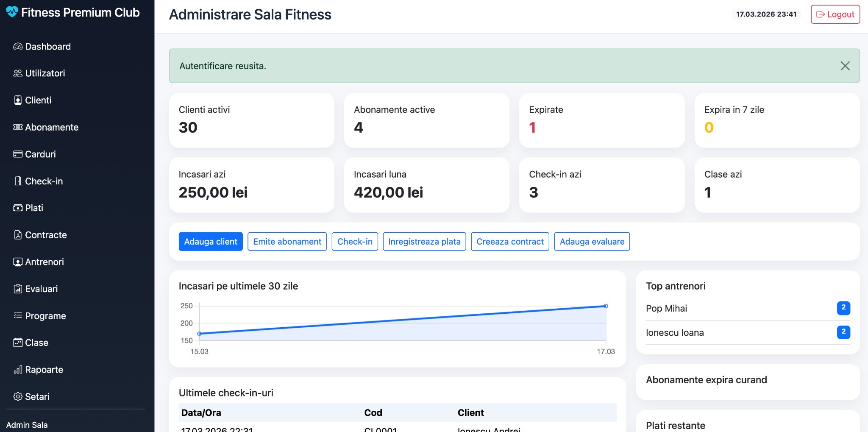Click the Plati cash icon
This screenshot has height=432, width=868.
(18, 208)
